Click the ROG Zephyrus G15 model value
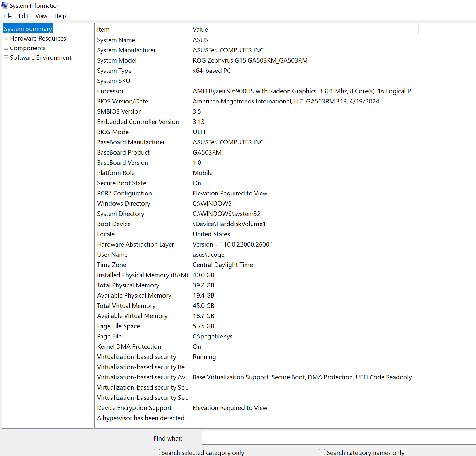This screenshot has height=456, width=476. coord(250,60)
